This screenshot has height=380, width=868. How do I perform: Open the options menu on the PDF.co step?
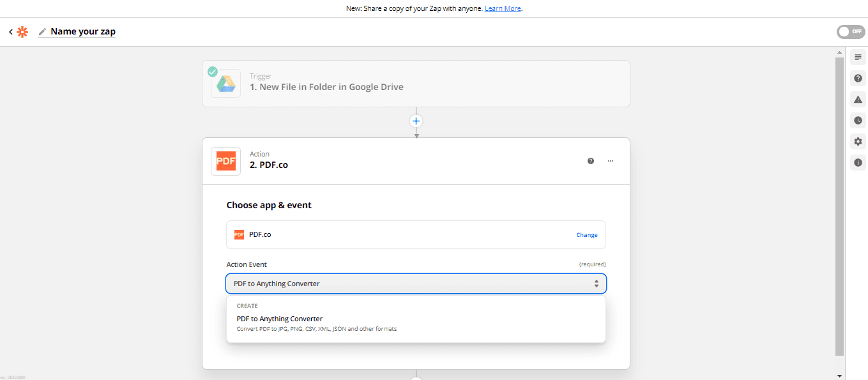coord(610,161)
